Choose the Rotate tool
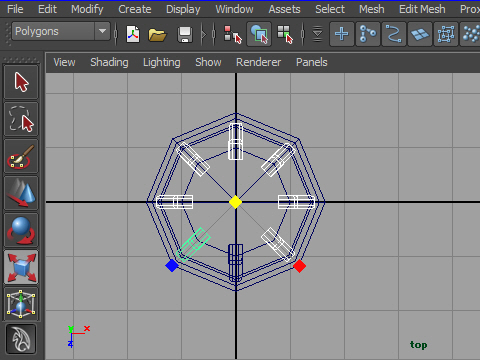 [21, 230]
